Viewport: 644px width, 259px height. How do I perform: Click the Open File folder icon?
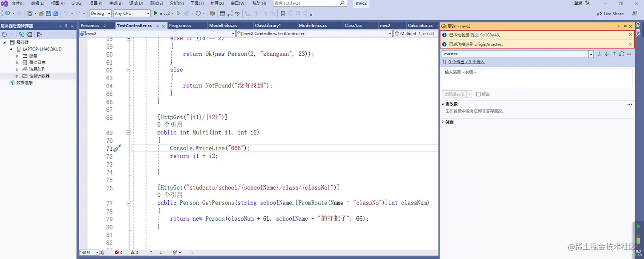point(41,13)
